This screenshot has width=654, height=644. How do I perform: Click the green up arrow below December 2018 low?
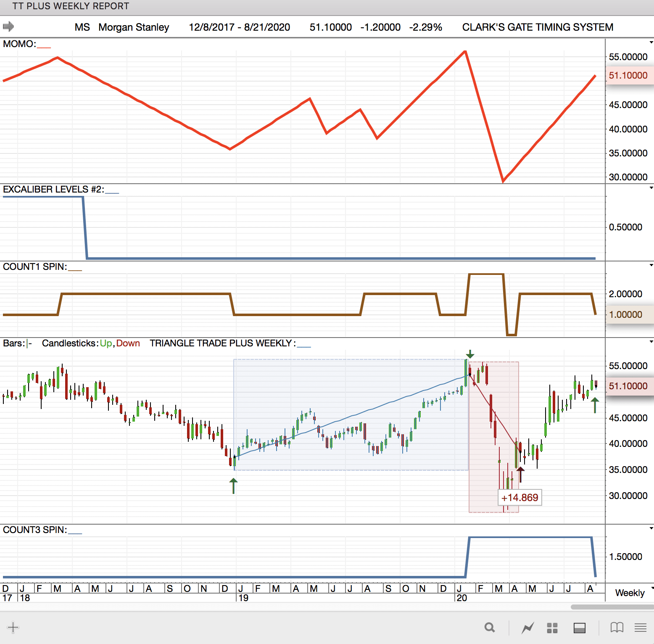pyautogui.click(x=234, y=486)
